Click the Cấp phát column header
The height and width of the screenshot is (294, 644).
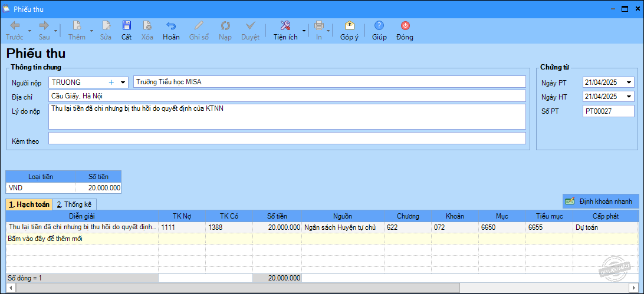pyautogui.click(x=606, y=216)
